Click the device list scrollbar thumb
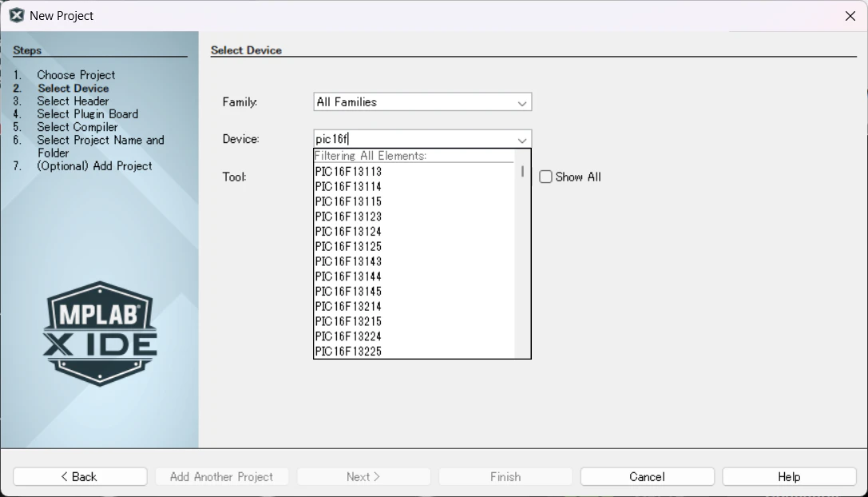The width and height of the screenshot is (868, 497). 522,171
